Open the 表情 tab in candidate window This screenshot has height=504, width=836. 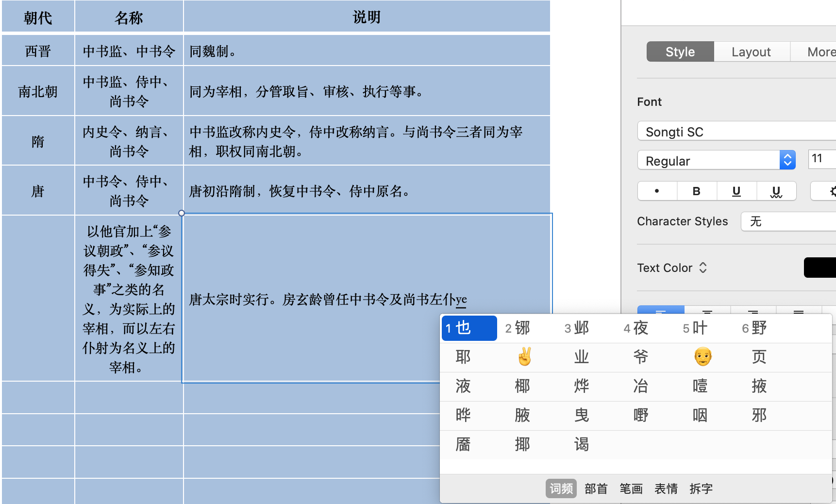click(666, 488)
